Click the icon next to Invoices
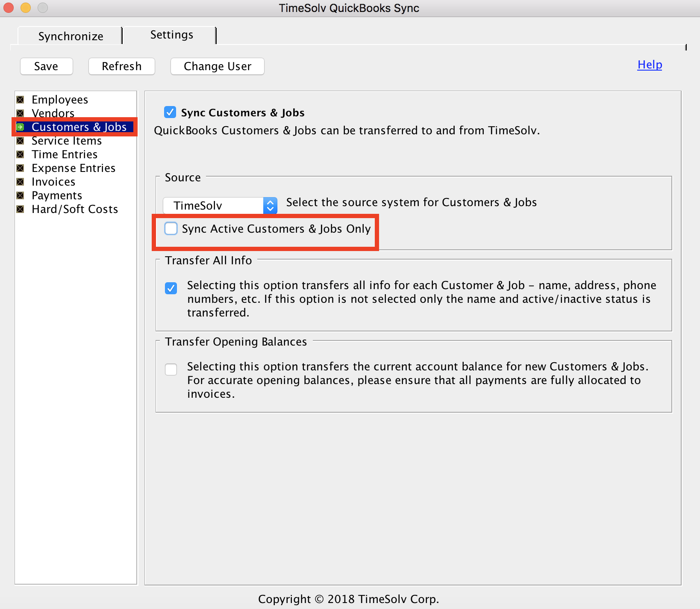700x609 pixels. point(20,182)
